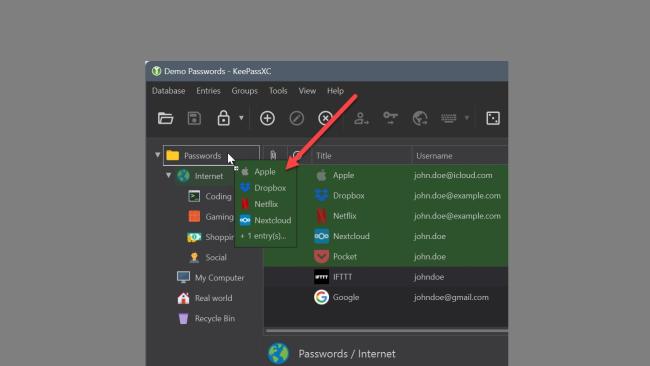Sort by attachment paperclip column header

click(273, 155)
